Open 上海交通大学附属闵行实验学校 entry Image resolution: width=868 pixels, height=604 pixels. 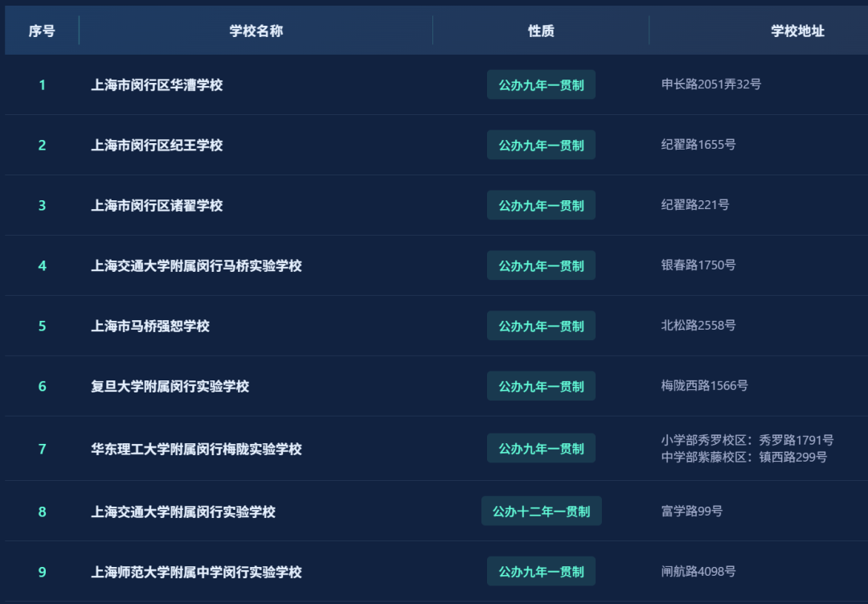[x=183, y=512]
